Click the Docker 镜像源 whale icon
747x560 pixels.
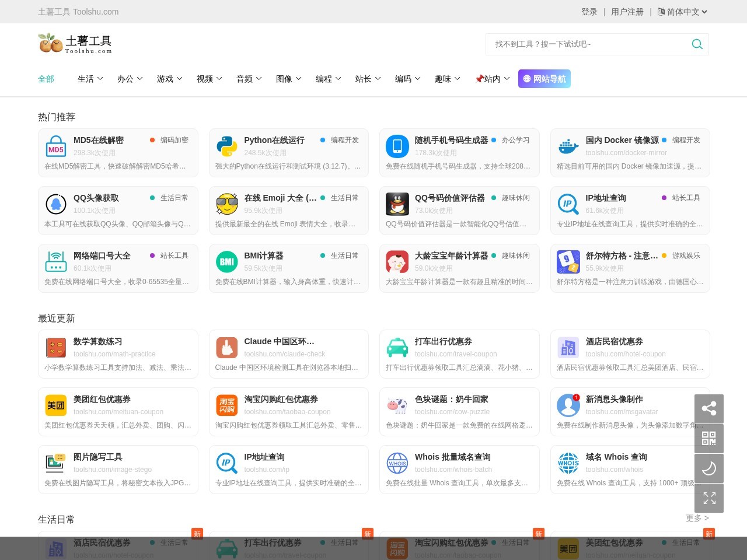(x=568, y=146)
